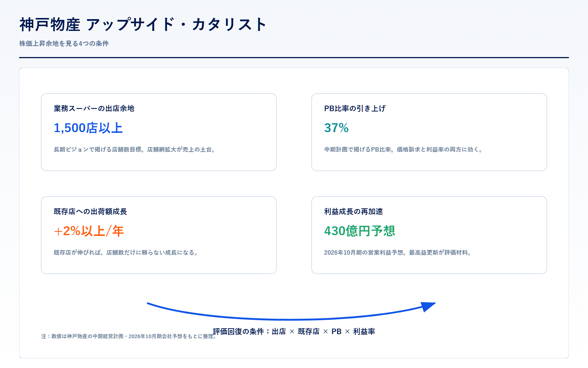Click the card heading 業務スーパーの出店余地
Screen dimensions: 588x368
(x=94, y=109)
